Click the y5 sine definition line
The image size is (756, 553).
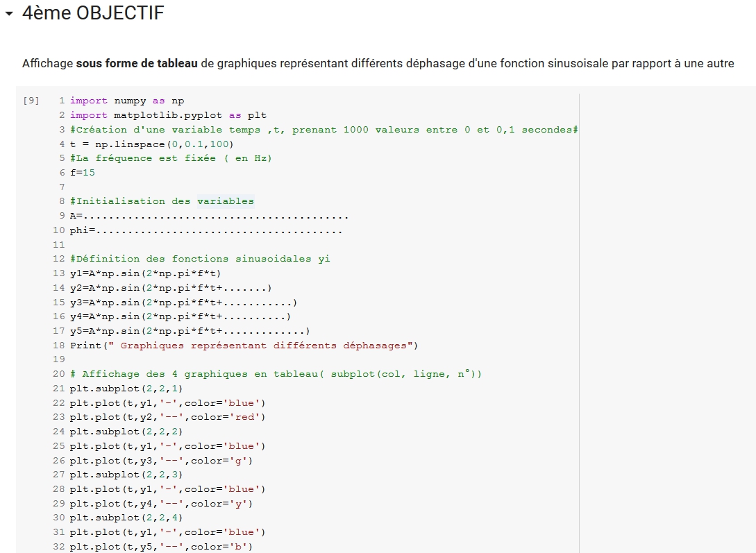pos(190,331)
